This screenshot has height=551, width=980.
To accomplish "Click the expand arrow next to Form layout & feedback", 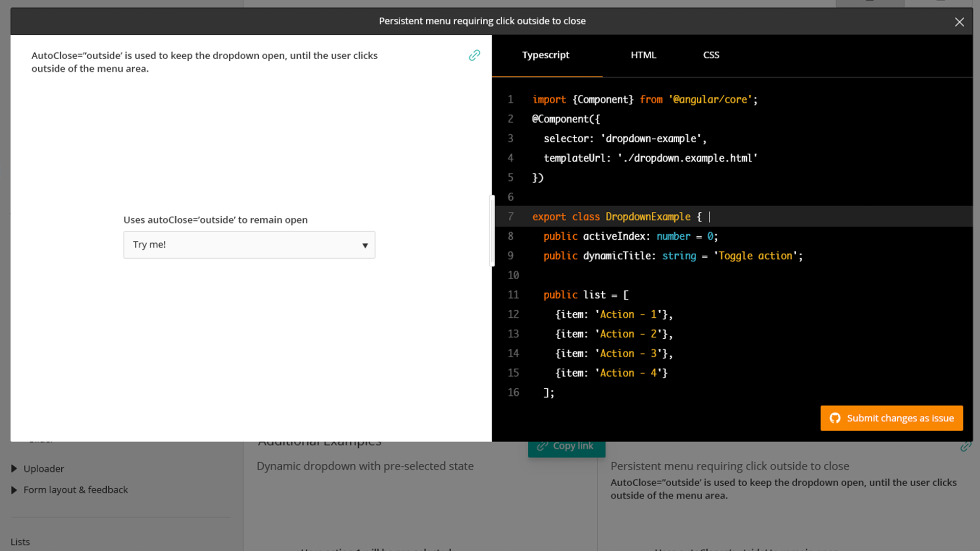I will tap(13, 490).
